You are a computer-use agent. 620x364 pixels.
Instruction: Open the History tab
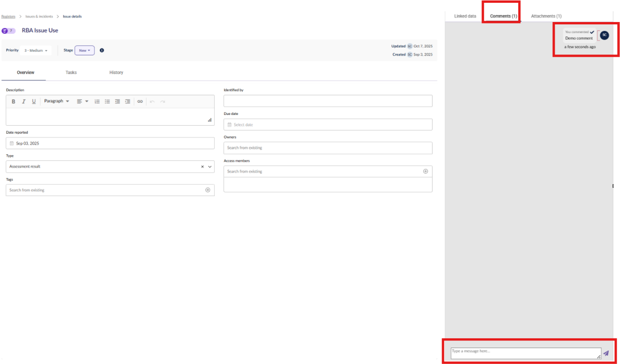click(116, 73)
